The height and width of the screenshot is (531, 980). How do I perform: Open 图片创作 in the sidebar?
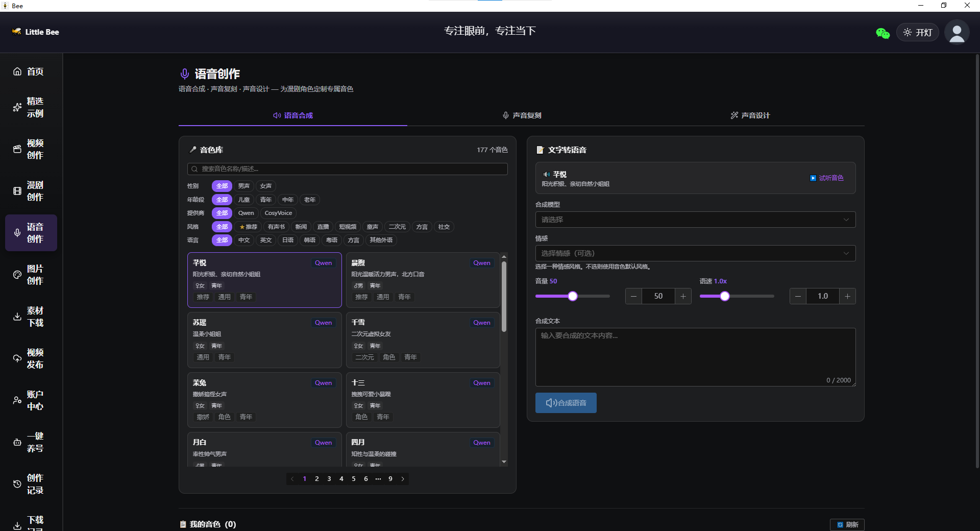tap(29, 275)
